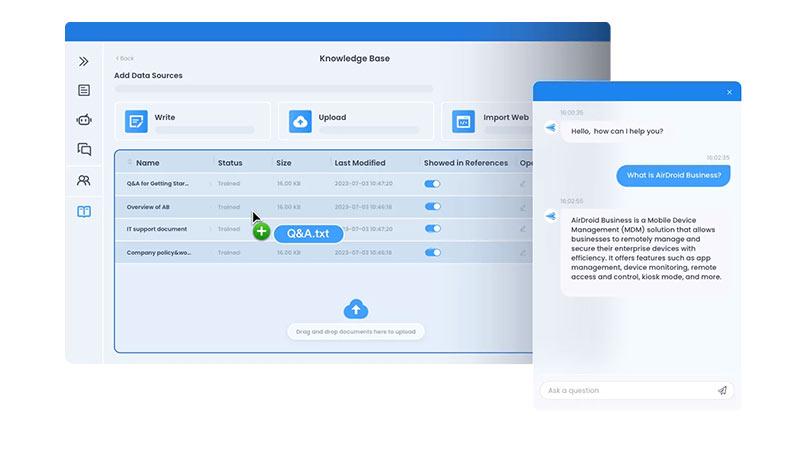Click the Q&A.txt dragged file label
The height and width of the screenshot is (450, 800).
(x=308, y=234)
